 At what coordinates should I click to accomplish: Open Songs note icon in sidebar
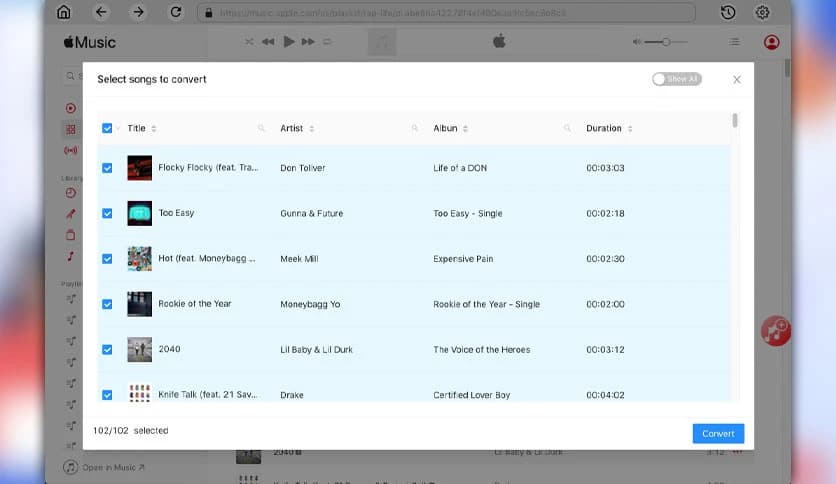(x=70, y=256)
